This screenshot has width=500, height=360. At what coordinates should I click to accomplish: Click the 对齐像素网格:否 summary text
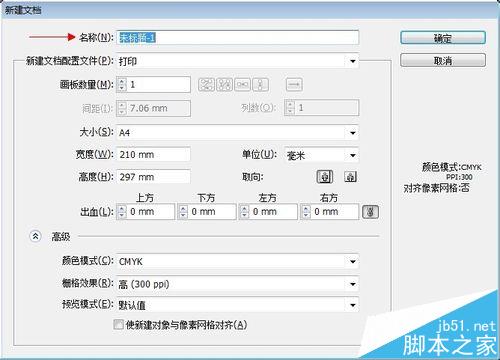pos(436,188)
